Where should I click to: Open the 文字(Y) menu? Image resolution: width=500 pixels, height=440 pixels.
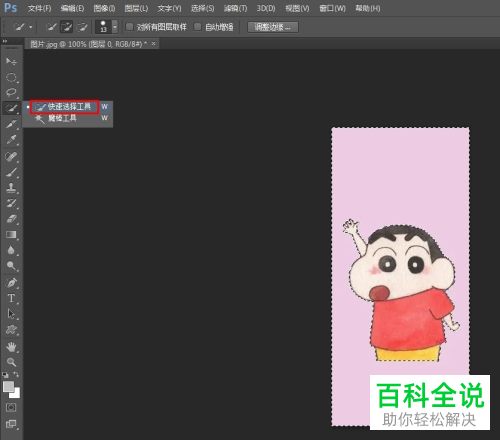click(169, 8)
